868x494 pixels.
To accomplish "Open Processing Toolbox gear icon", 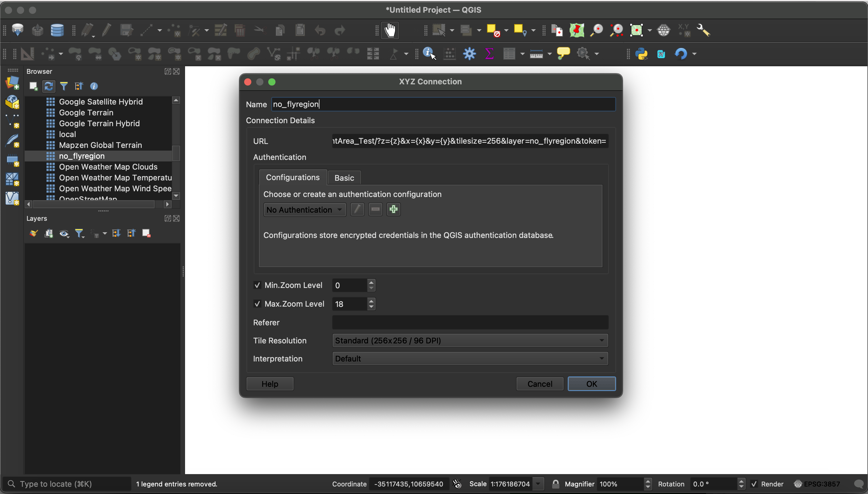I will point(470,54).
